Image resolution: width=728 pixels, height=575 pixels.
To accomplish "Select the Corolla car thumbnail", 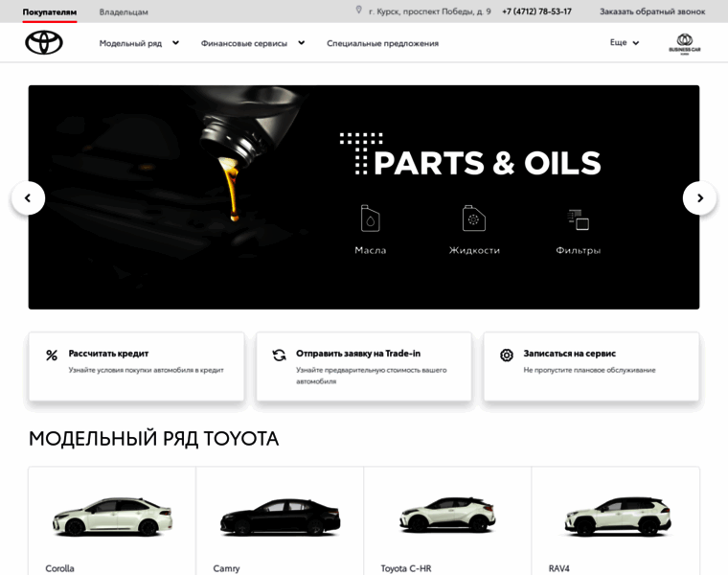I will pos(112,517).
